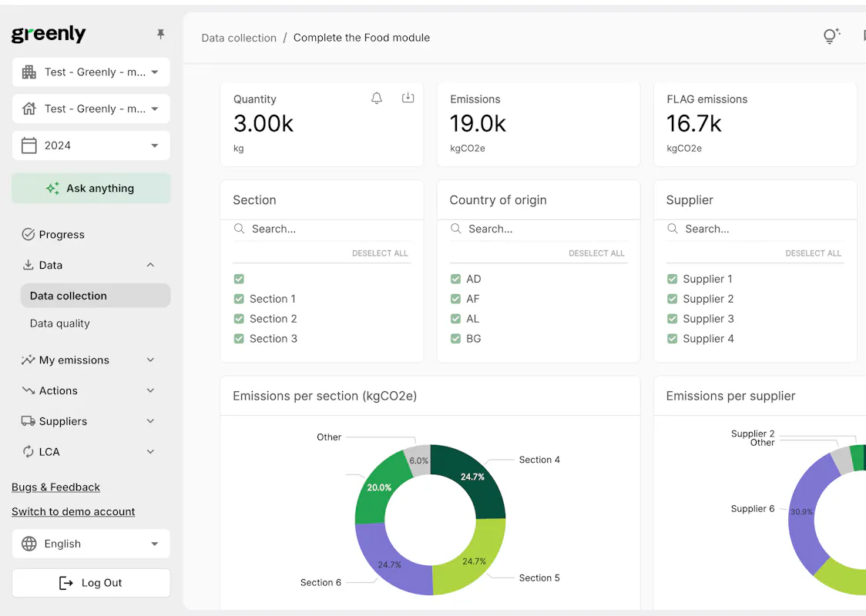Click the bell icon on Quantity card
The width and height of the screenshot is (866, 616).
[377, 99]
